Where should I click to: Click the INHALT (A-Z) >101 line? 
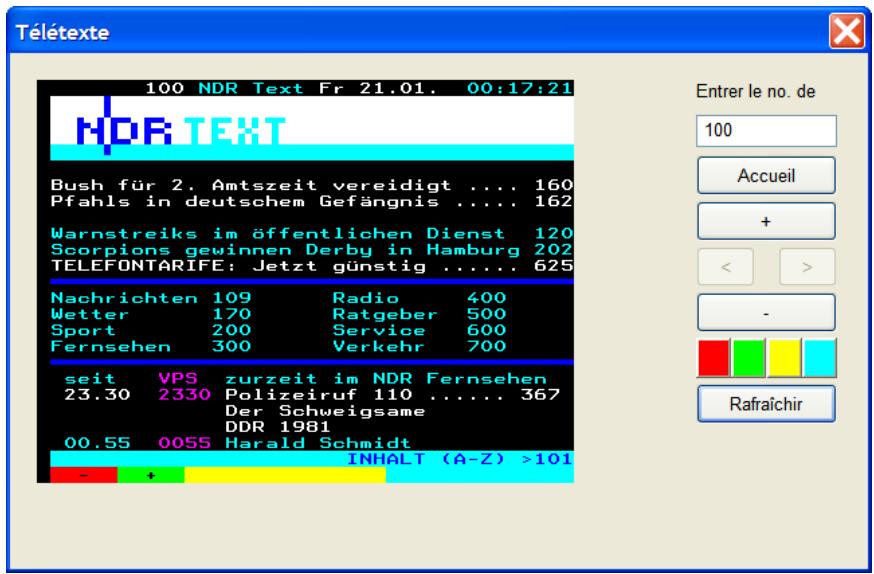(459, 458)
